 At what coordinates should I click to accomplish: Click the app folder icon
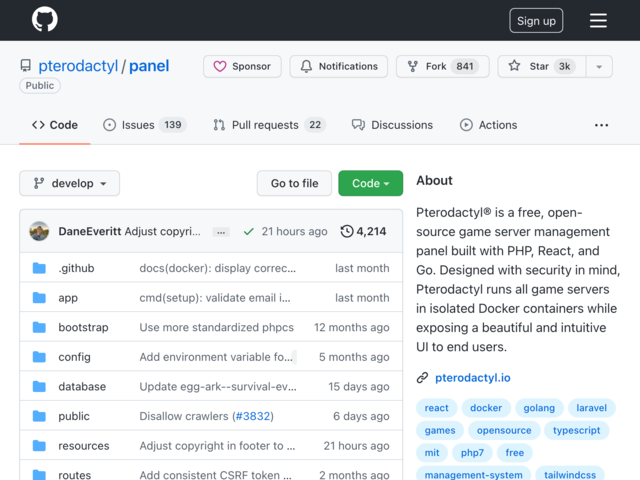point(39,298)
